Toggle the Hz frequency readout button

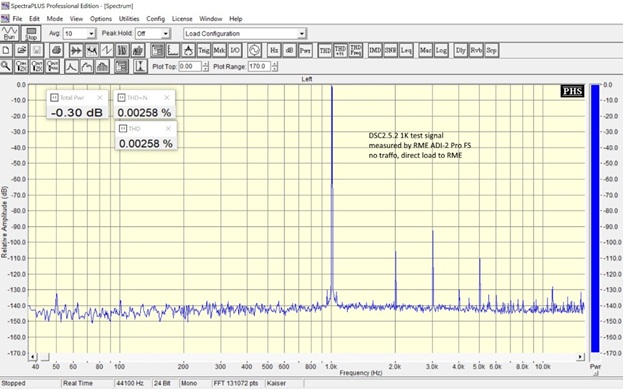274,50
